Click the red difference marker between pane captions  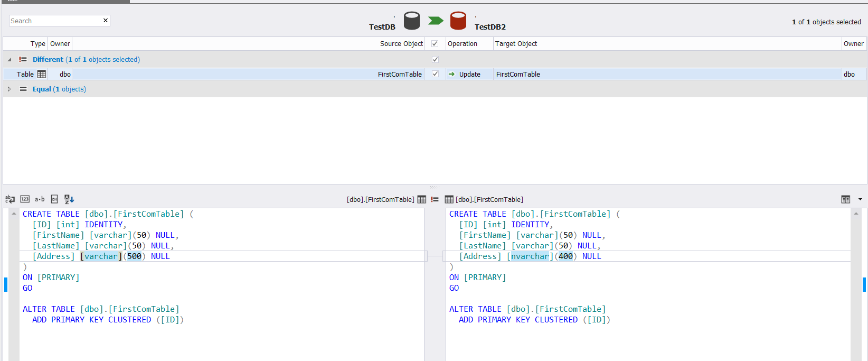click(435, 199)
